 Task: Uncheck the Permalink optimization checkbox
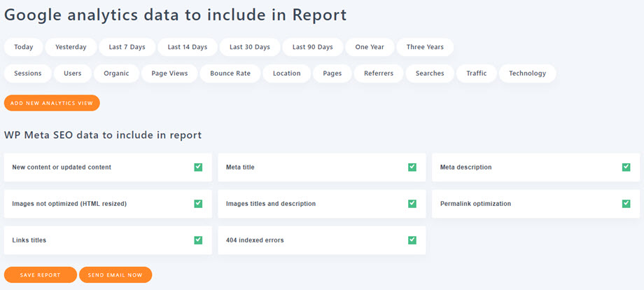click(x=626, y=204)
